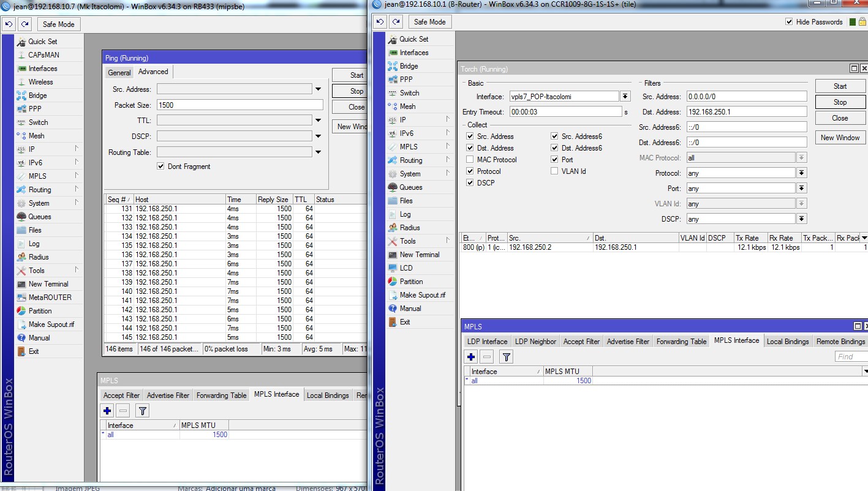
Task: Click the filter funnel icon in the left MPLS window
Action: point(142,411)
